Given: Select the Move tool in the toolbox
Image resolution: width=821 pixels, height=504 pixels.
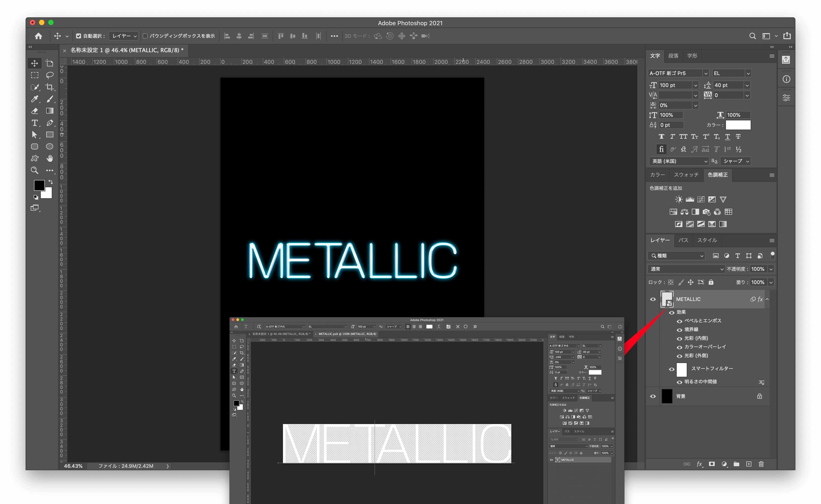Looking at the screenshot, I should (x=35, y=63).
